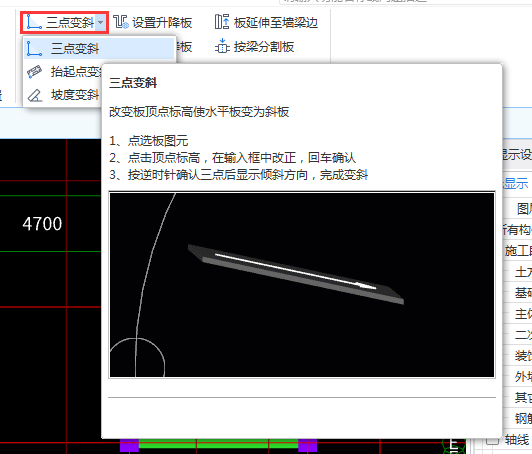Activate the 板延伸至墙梁边 tool
The image size is (532, 454).
[x=266, y=23]
